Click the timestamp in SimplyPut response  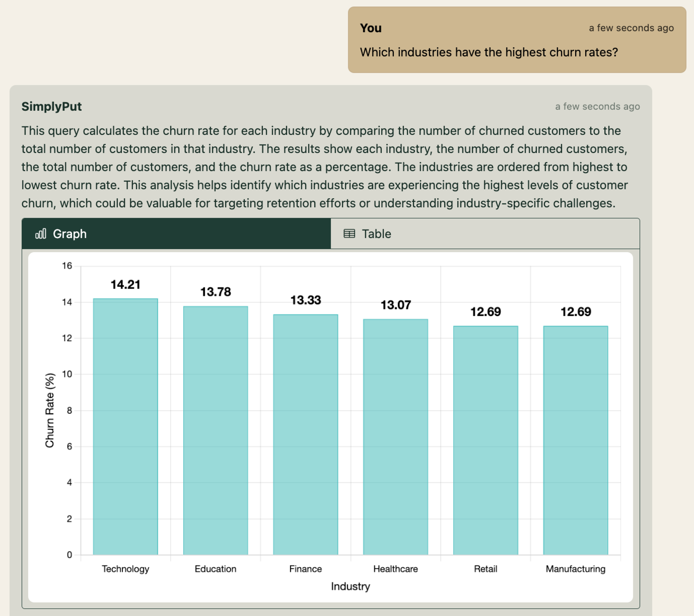598,106
